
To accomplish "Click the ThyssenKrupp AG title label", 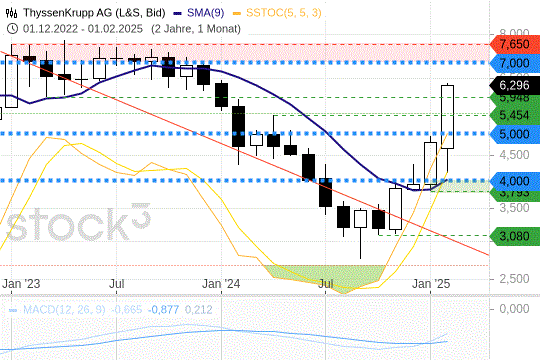I will pos(94,13).
